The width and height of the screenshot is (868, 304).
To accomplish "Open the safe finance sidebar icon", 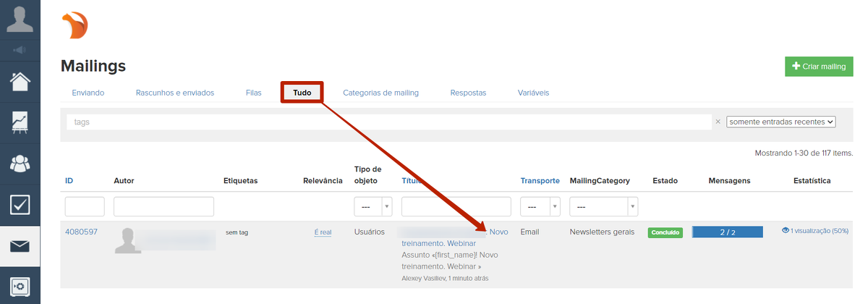I will coord(20,287).
